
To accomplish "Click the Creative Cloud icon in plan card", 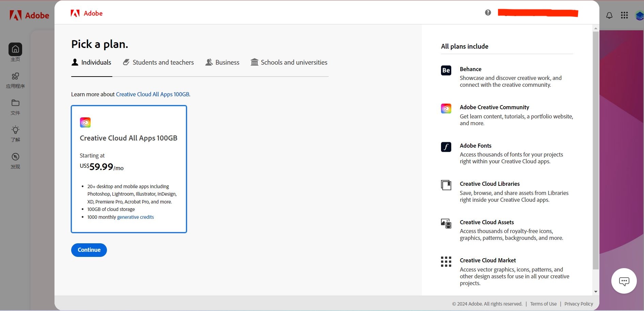I will 85,122.
